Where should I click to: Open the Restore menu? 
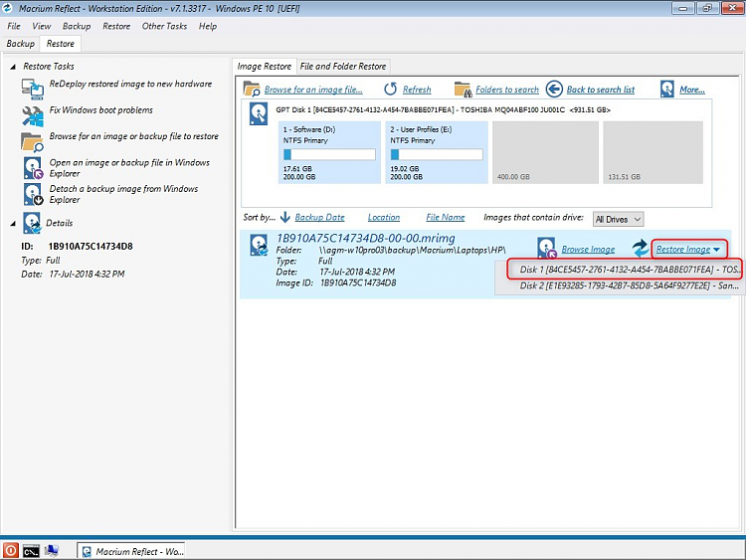116,26
